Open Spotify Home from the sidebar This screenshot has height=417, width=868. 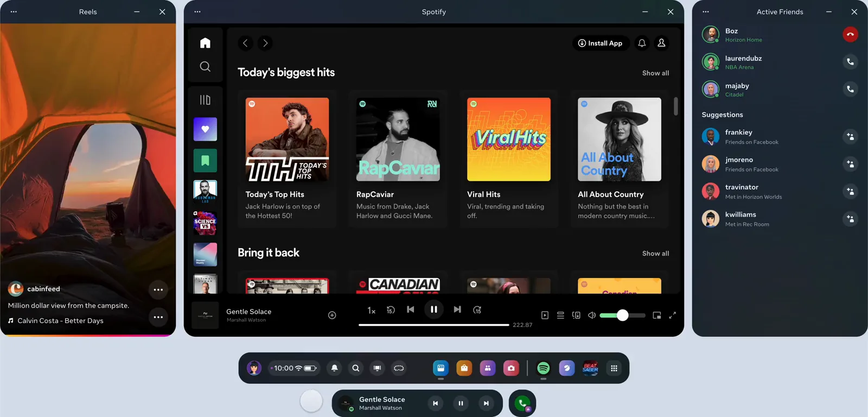click(205, 43)
